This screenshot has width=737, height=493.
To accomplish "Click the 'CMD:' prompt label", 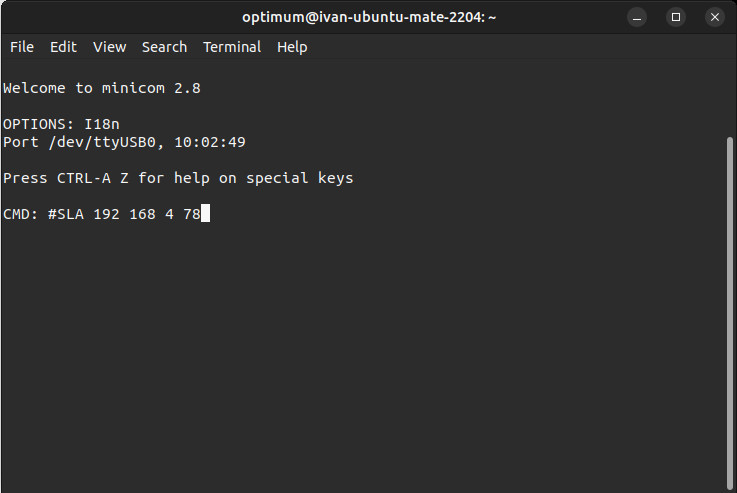I will tap(21, 214).
